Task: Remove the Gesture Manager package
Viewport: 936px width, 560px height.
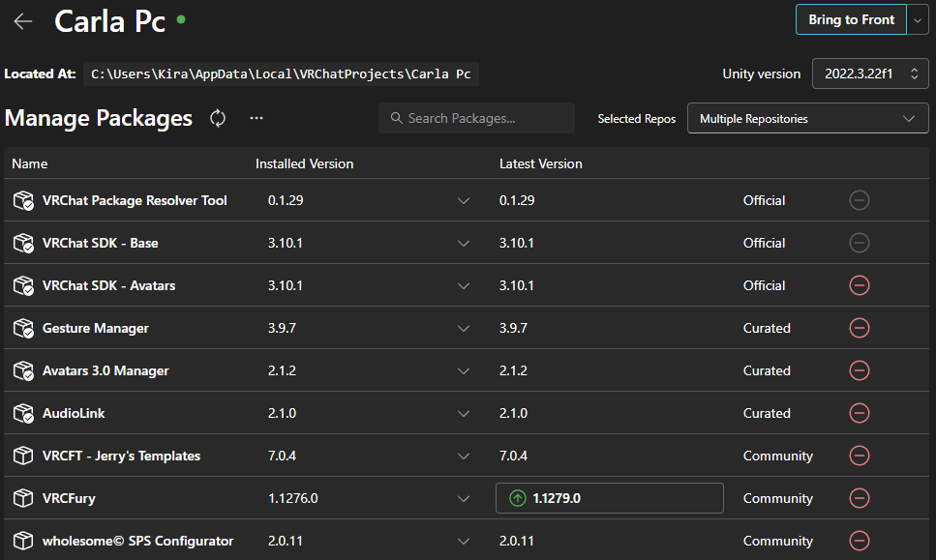Action: (x=860, y=328)
